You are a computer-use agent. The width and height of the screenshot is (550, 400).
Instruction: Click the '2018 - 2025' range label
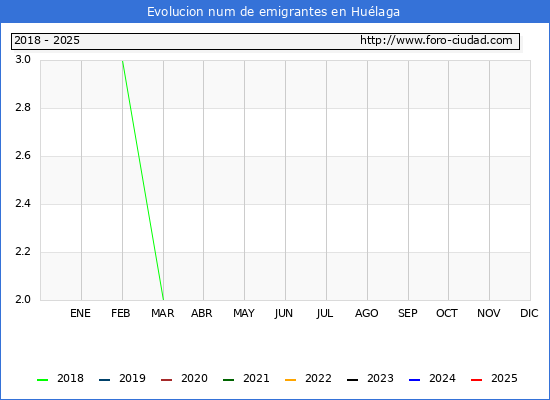(x=47, y=40)
